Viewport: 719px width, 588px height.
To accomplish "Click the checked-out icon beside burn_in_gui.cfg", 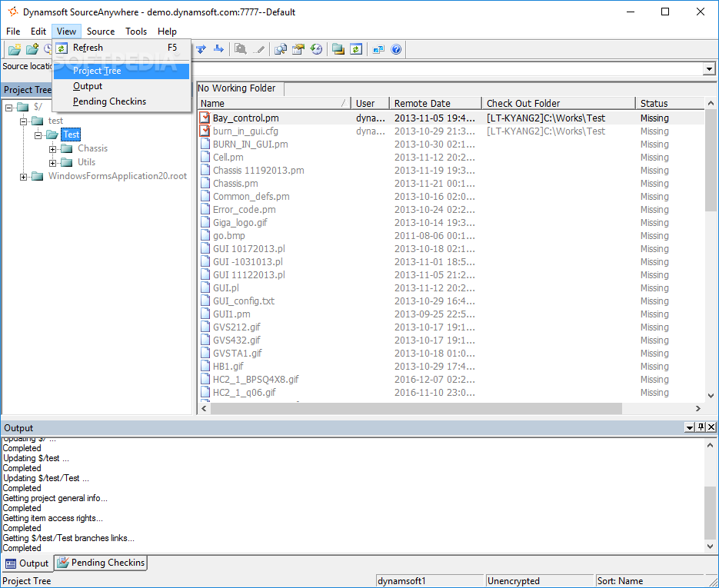I will 205,131.
